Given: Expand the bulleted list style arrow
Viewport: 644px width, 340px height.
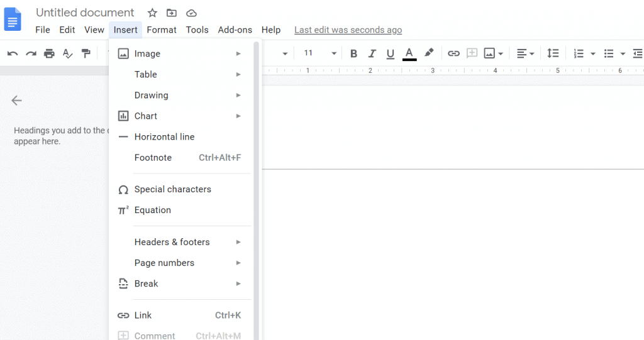Looking at the screenshot, I should (x=623, y=54).
